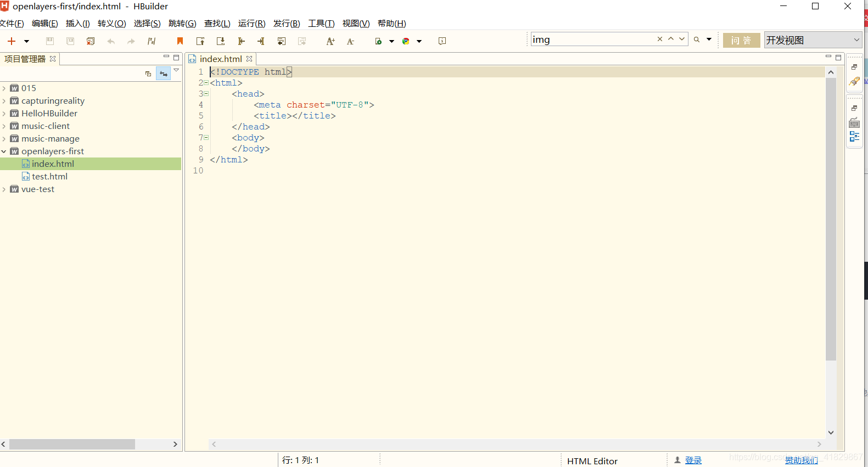Jump to previous search match arrow

pos(671,39)
